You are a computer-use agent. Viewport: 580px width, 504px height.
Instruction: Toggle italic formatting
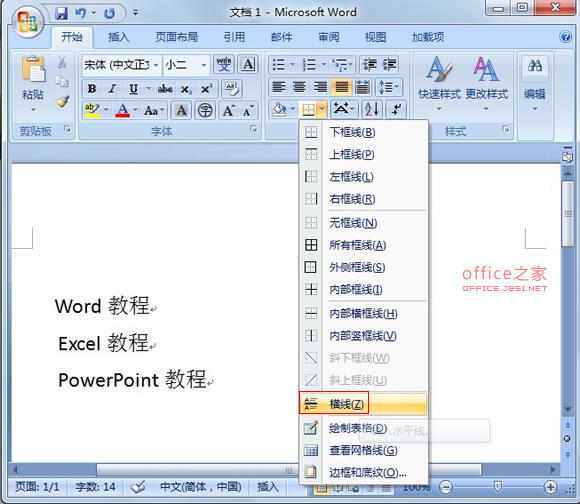coord(112,88)
